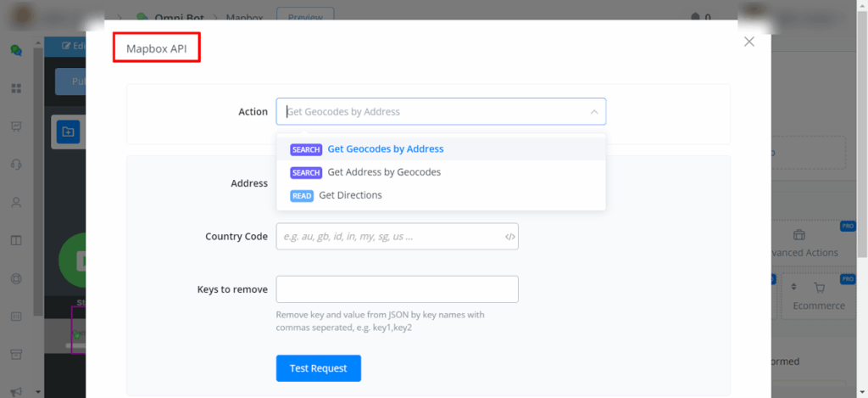Click the blue add-folder icon

[x=68, y=132]
